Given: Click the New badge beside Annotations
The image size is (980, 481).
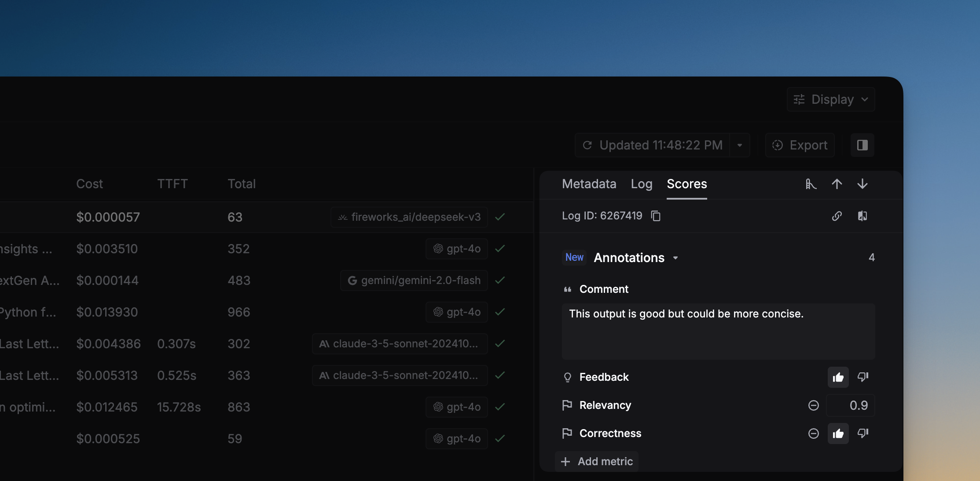Looking at the screenshot, I should point(574,257).
